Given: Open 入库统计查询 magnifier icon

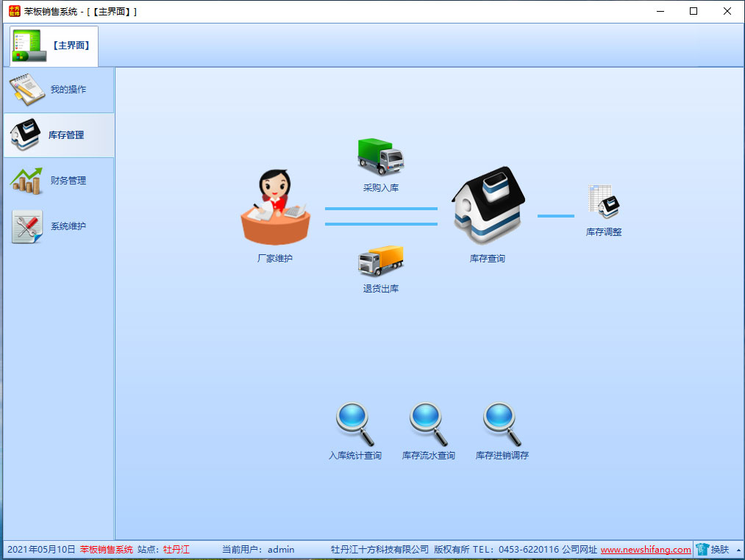Looking at the screenshot, I should tap(354, 424).
